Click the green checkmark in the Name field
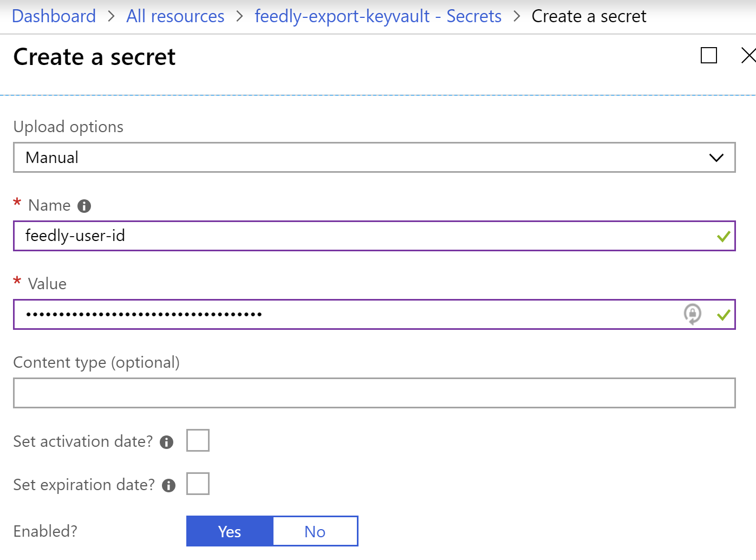Screen dimensions: 756x560 tap(722, 236)
